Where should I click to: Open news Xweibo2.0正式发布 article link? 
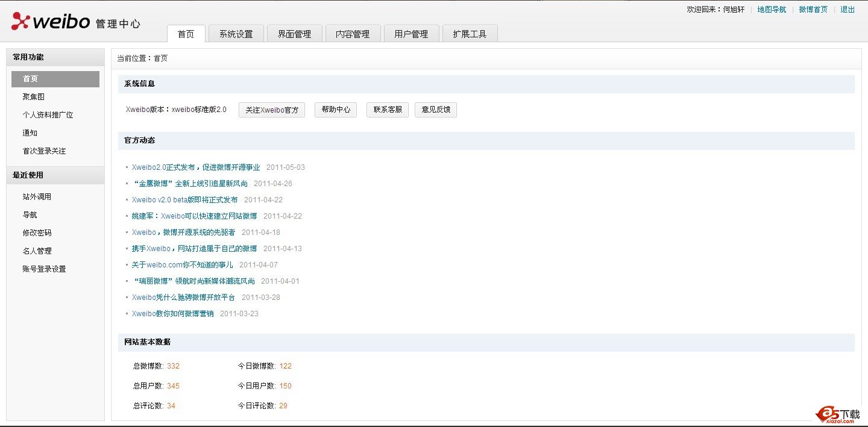pos(196,167)
